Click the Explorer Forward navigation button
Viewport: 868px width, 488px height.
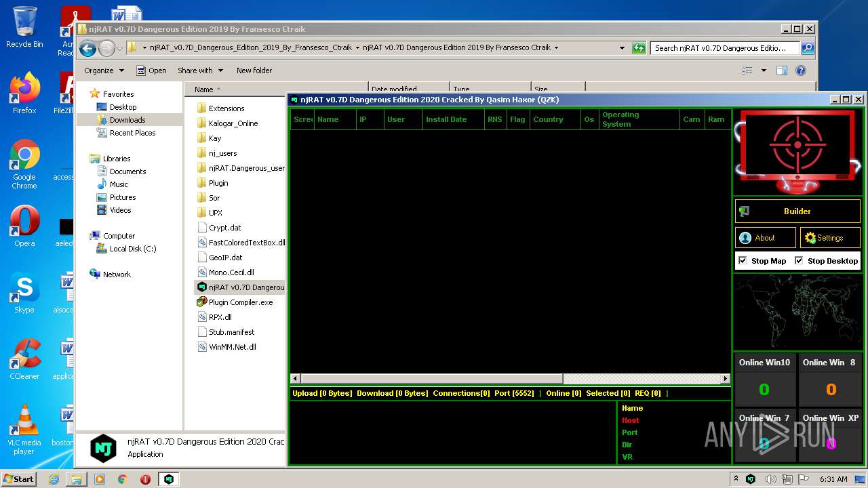[106, 48]
